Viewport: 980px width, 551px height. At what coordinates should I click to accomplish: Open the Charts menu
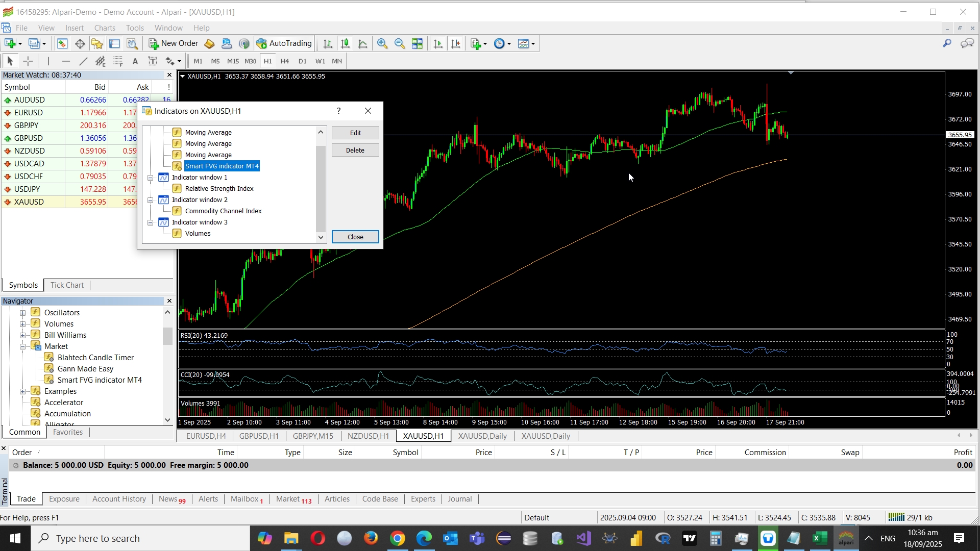105,28
